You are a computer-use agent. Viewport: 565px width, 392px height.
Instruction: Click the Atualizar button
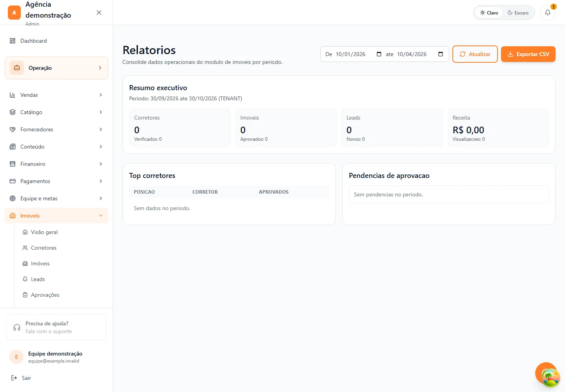(475, 54)
